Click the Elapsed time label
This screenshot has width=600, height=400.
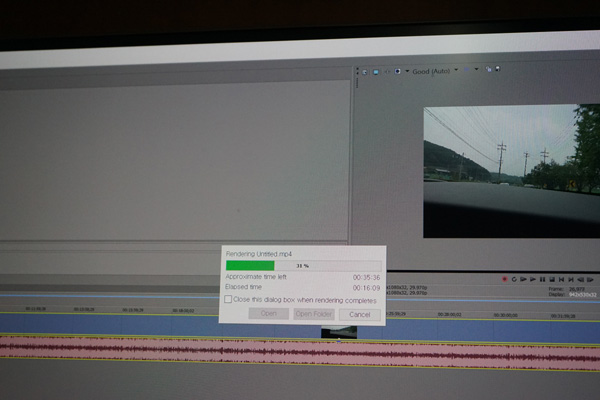[x=243, y=287]
